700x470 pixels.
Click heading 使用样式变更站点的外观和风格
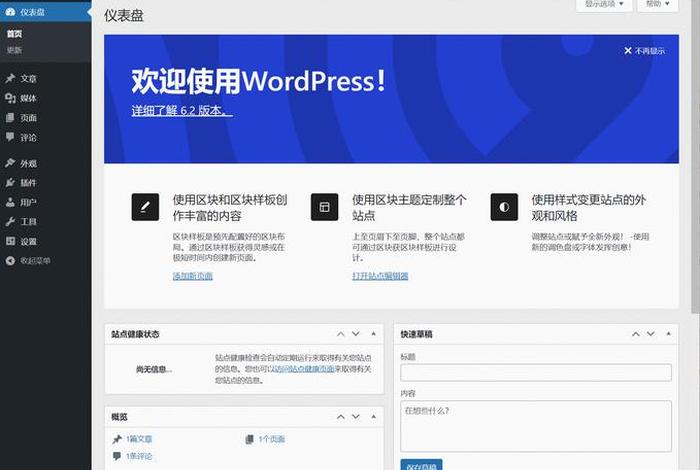(x=588, y=208)
